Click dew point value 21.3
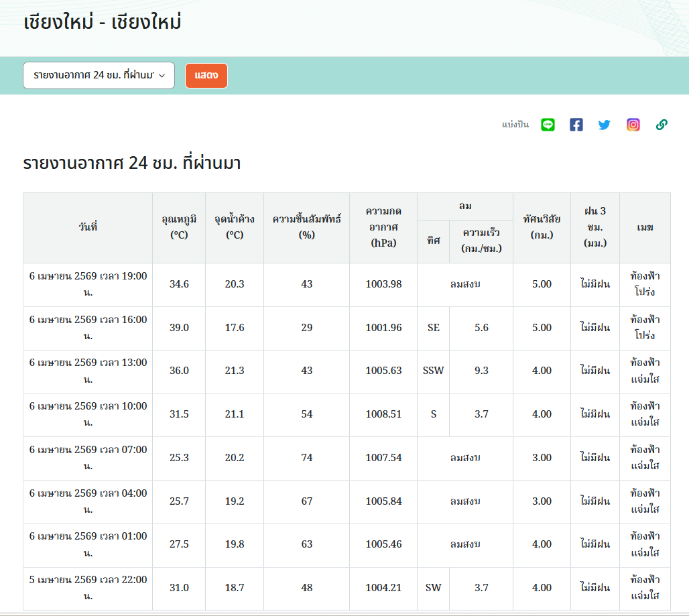Image resolution: width=689 pixels, height=616 pixels. pyautogui.click(x=235, y=371)
